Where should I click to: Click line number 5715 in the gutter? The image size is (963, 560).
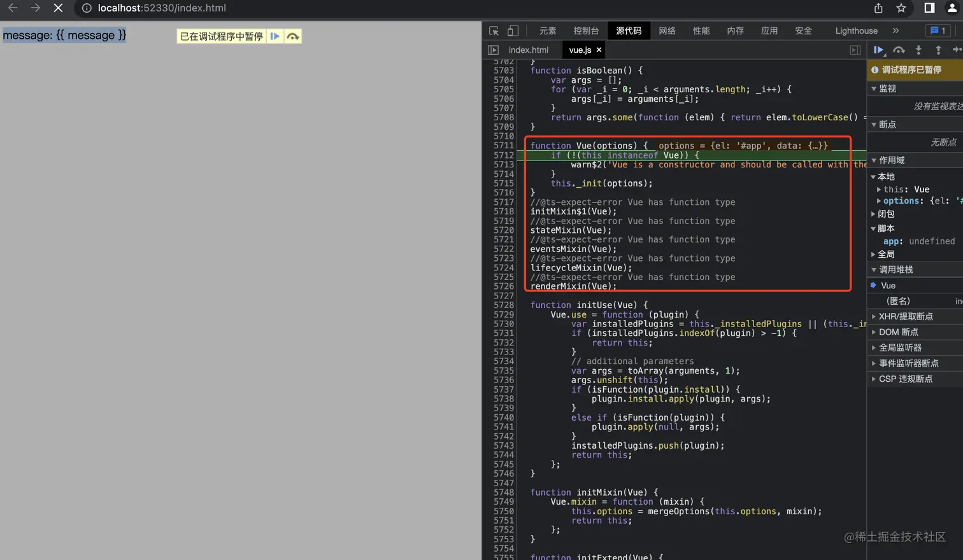(x=503, y=183)
